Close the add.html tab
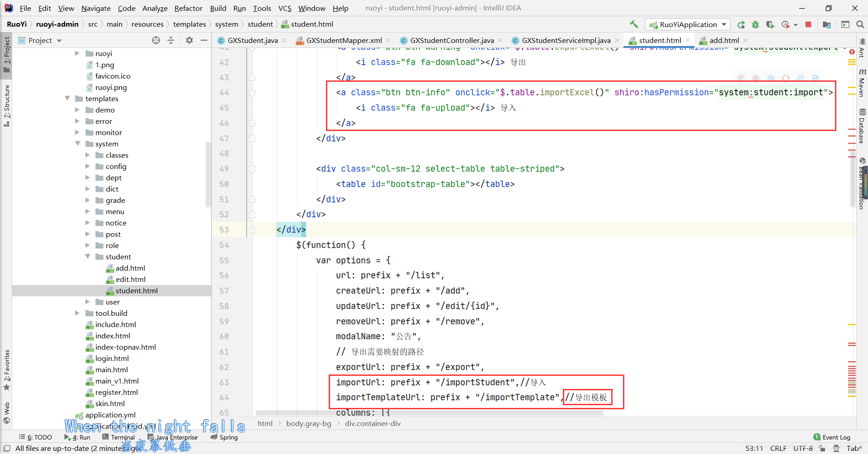This screenshot has width=868, height=454. click(x=745, y=40)
